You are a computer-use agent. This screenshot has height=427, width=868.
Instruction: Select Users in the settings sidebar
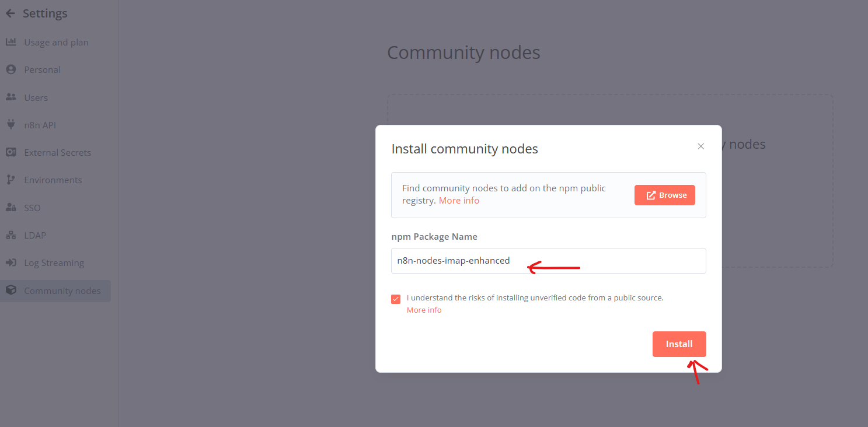pos(36,97)
